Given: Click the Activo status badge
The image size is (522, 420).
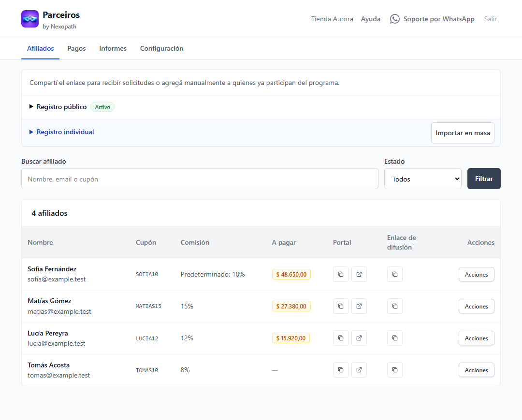Looking at the screenshot, I should pyautogui.click(x=102, y=107).
